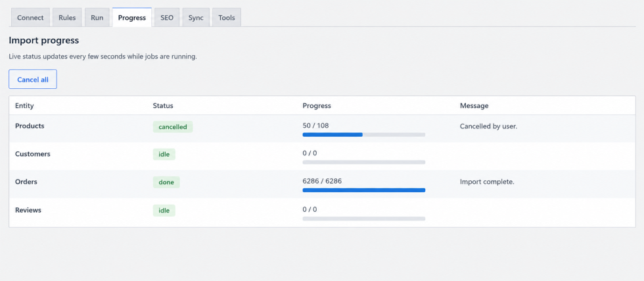Click the done status badge
This screenshot has height=281, width=644.
[166, 182]
